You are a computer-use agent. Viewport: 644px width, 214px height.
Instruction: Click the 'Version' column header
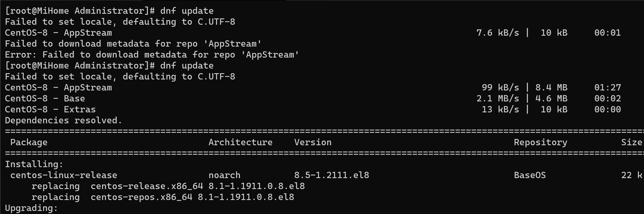point(313,142)
